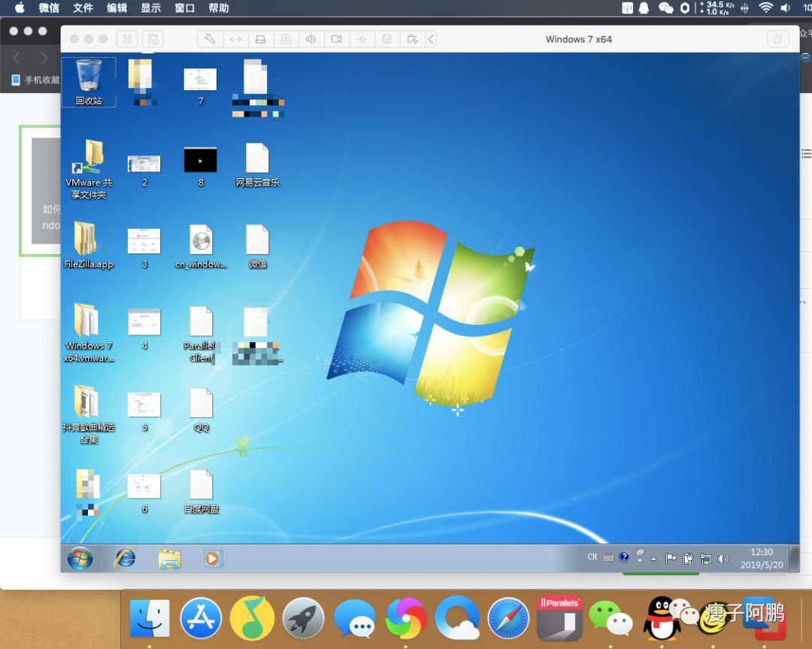Click the CH input language indicator
The height and width of the screenshot is (649, 812).
592,557
